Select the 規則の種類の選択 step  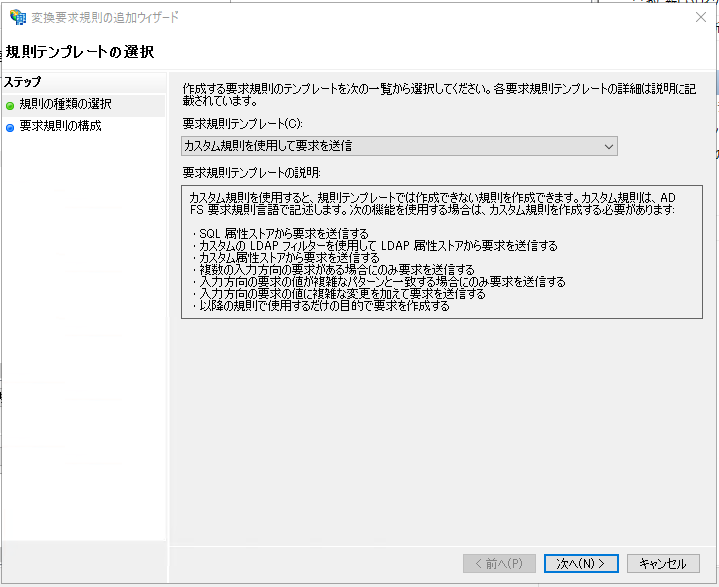[x=65, y=105]
